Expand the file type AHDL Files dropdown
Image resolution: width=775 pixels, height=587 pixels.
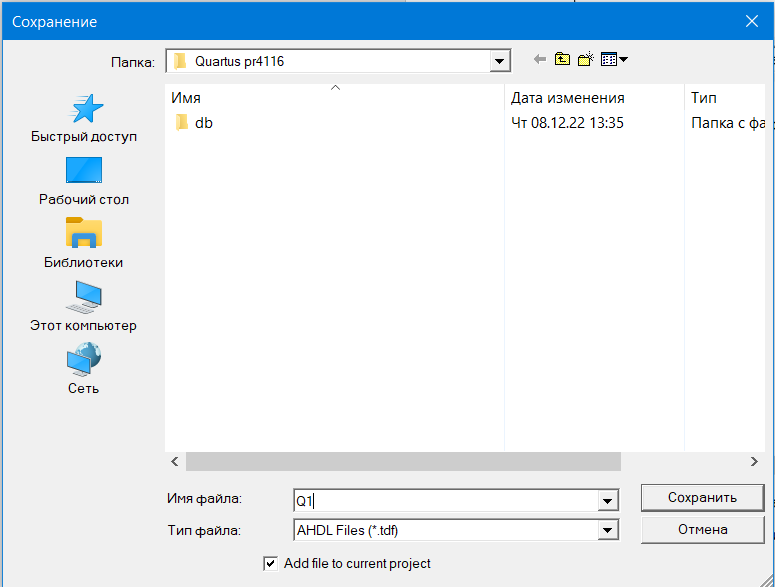click(607, 531)
